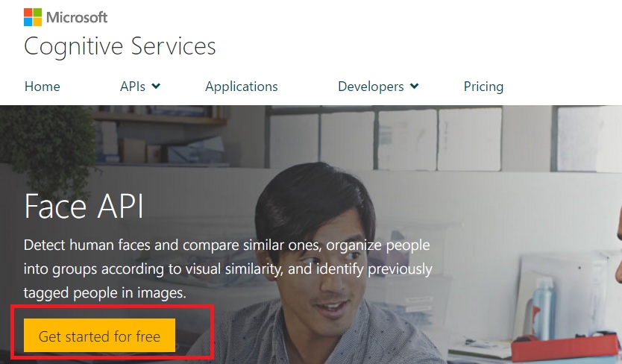This screenshot has height=364, width=622.
Task: Go to the Home page
Action: [x=42, y=87]
